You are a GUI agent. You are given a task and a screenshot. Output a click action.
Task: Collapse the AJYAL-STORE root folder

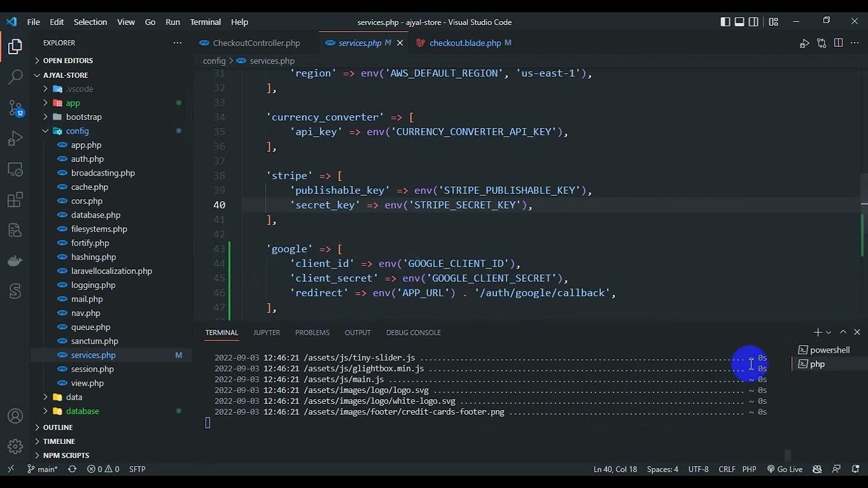pyautogui.click(x=66, y=75)
